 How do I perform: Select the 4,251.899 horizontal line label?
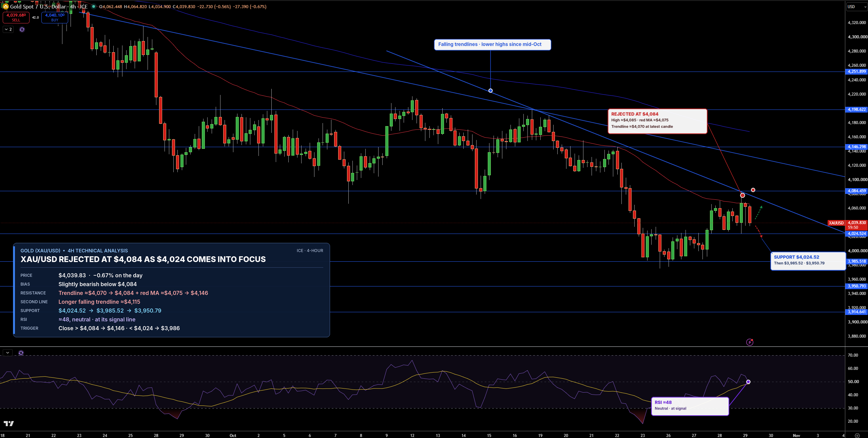click(856, 72)
